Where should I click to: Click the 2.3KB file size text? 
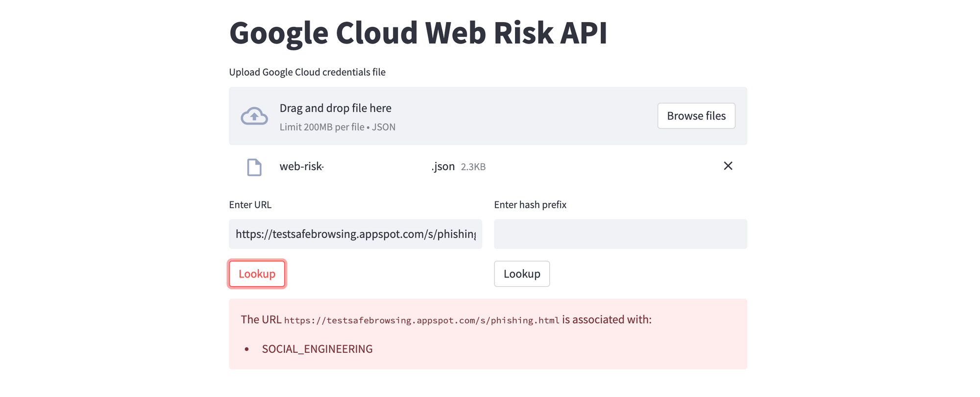pos(473,167)
